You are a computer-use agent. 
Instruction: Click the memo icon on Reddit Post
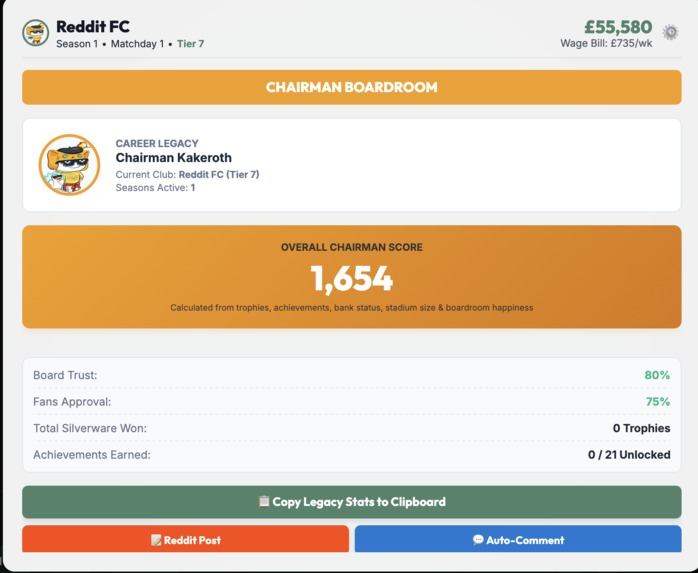click(156, 540)
